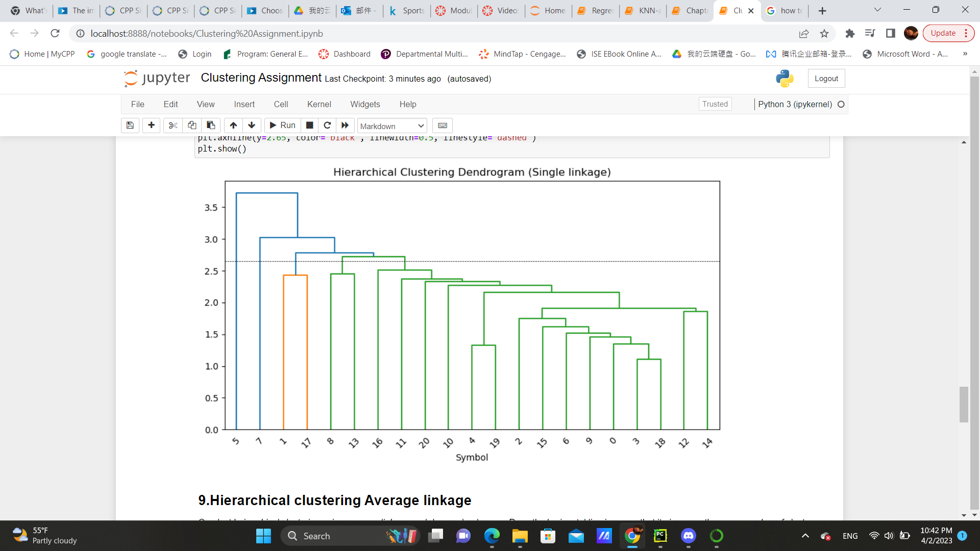Open the Chrome tab list chevron

coord(877,10)
